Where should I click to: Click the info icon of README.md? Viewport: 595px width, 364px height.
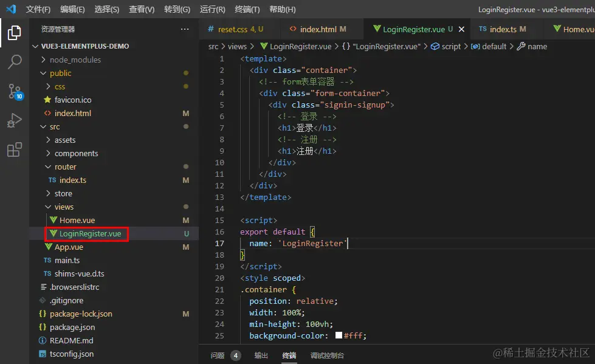tap(43, 340)
